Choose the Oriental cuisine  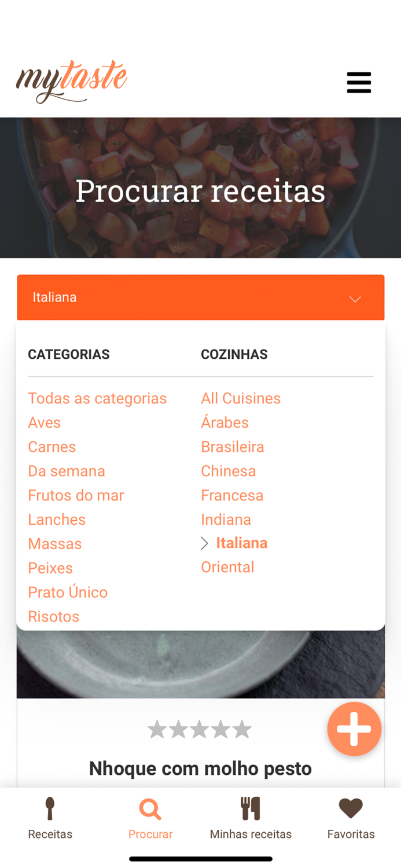227,567
